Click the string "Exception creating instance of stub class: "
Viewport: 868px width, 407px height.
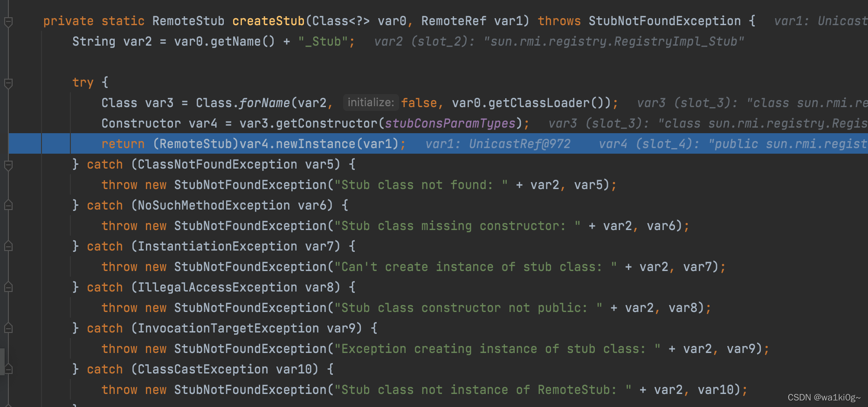pyautogui.click(x=498, y=349)
